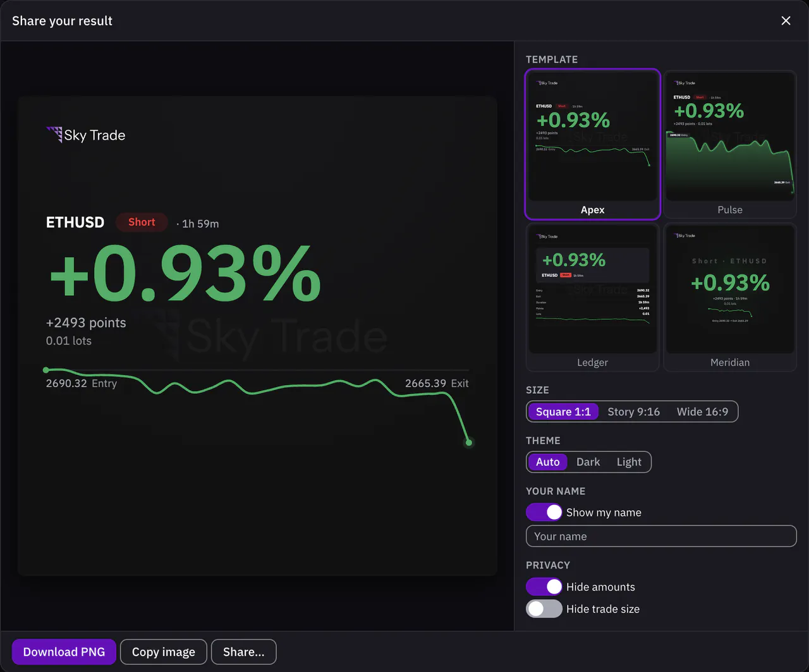
Task: Close the Share your result dialog
Action: pos(786,21)
